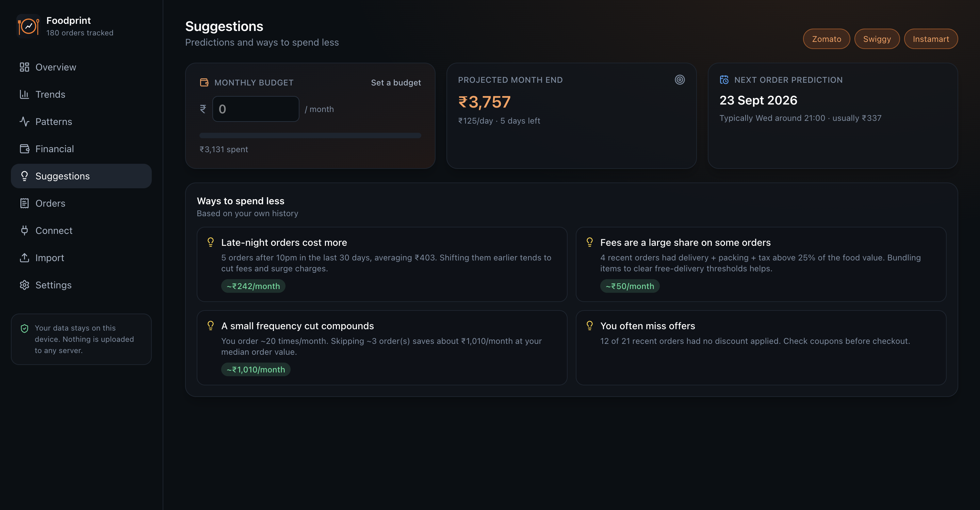Click the Connect plug icon
This screenshot has height=510, width=980.
click(24, 230)
